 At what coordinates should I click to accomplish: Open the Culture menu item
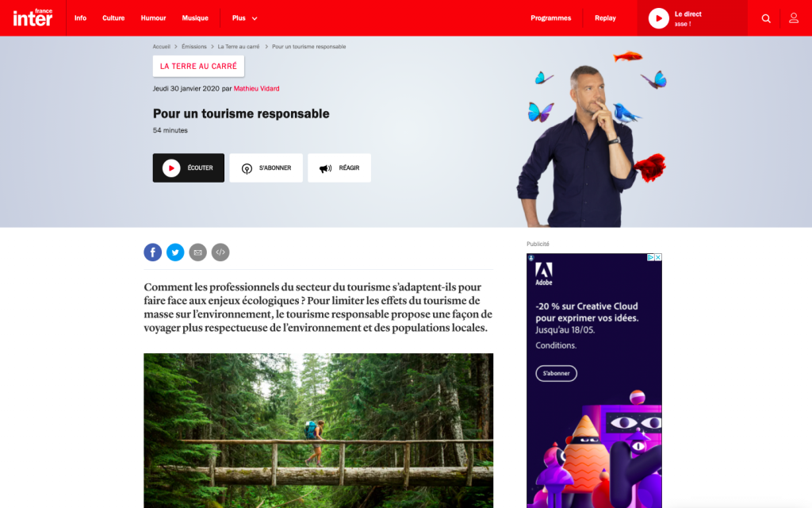click(x=113, y=18)
